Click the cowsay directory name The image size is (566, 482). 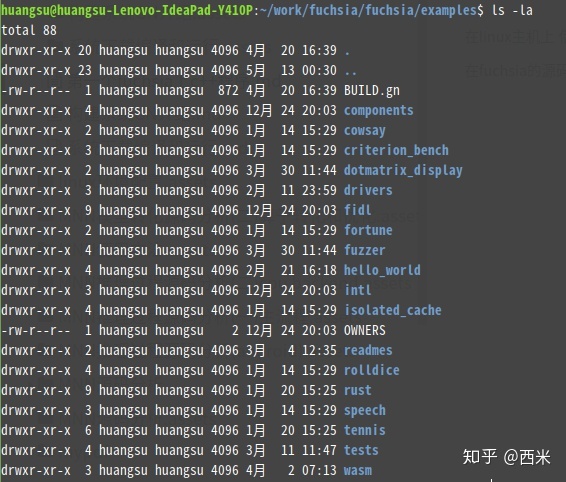coord(365,130)
